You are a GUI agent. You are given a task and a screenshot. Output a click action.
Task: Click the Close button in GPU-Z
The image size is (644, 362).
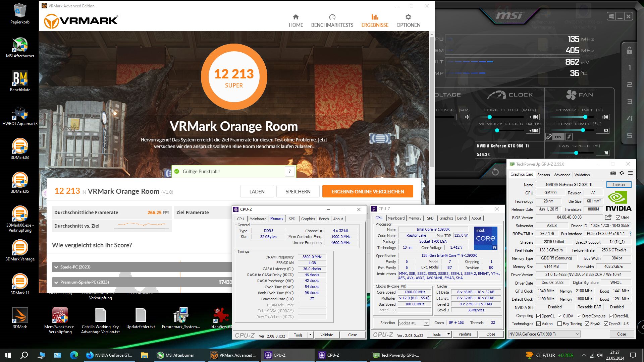tap(621, 334)
